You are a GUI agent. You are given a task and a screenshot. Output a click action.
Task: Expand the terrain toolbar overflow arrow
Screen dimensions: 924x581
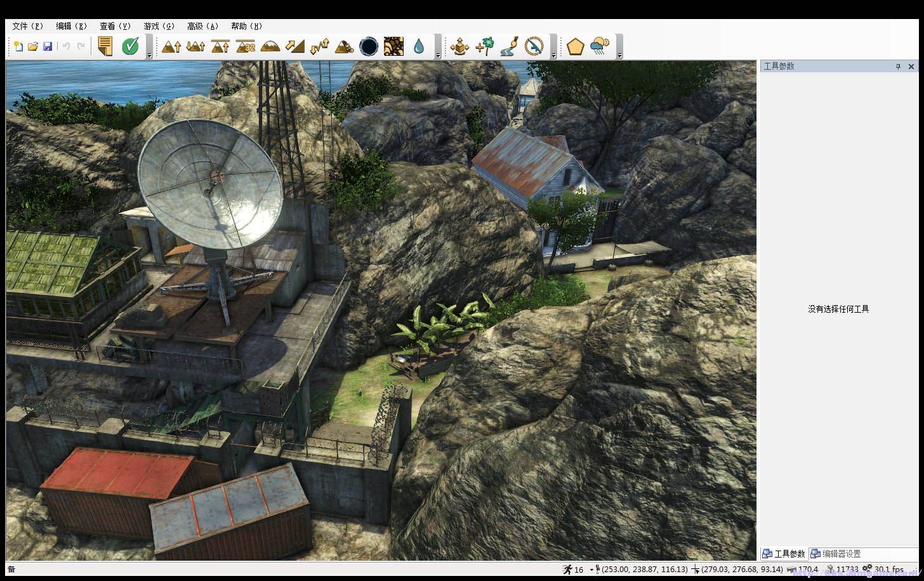[438, 55]
